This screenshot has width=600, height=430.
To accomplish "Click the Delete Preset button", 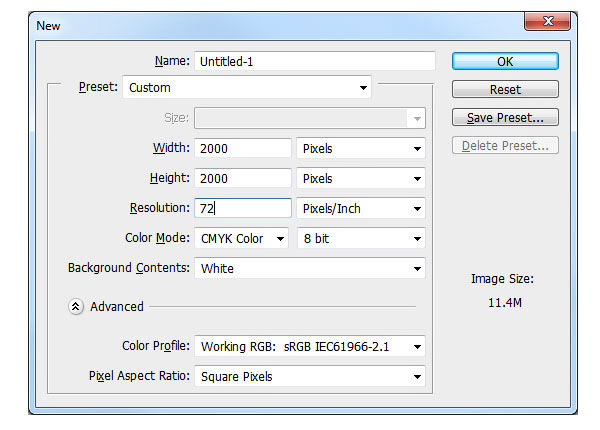I will click(505, 145).
